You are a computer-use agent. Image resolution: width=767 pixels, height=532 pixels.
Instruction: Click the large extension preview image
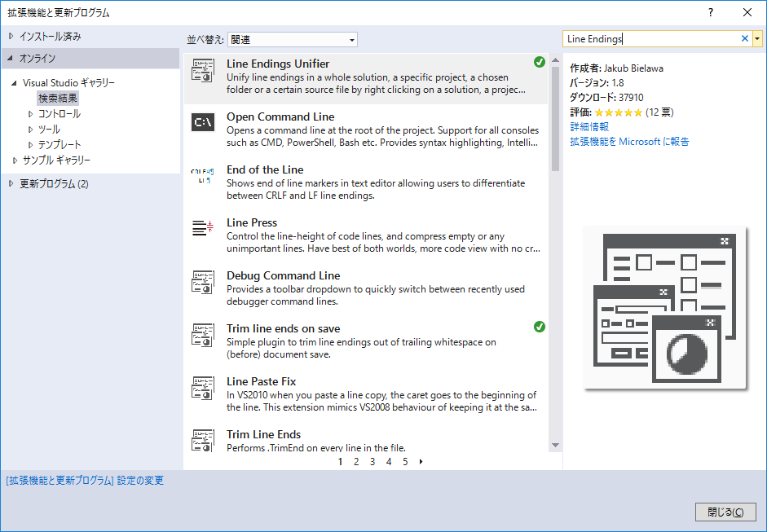pos(664,308)
